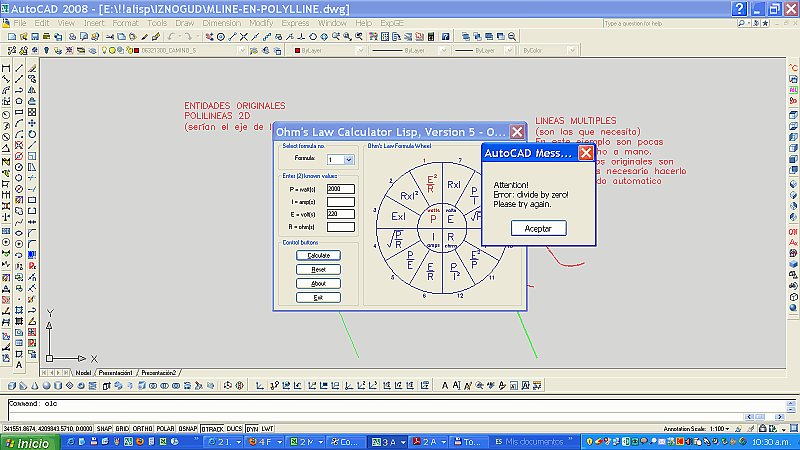Click the Open file icon
Viewport: 800px width, 450px height.
tap(23, 36)
